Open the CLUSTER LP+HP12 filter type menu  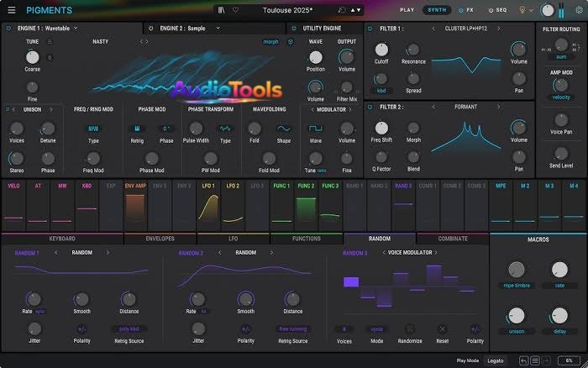tap(465, 29)
